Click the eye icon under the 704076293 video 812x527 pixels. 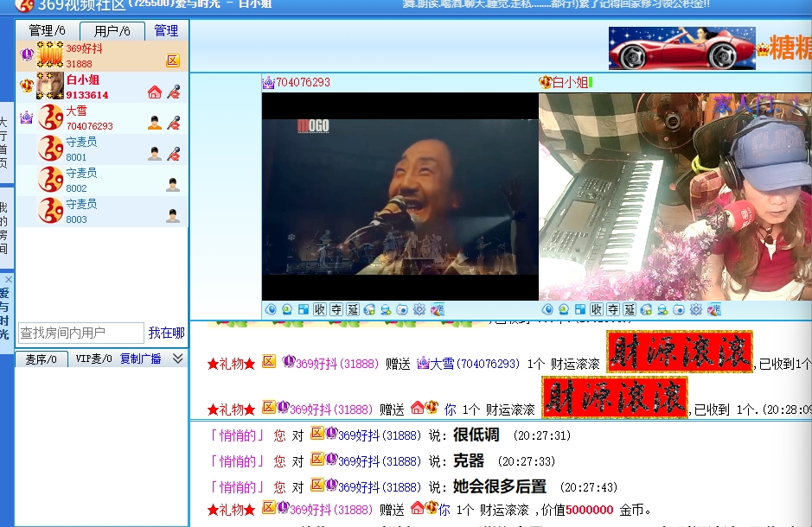pos(271,310)
